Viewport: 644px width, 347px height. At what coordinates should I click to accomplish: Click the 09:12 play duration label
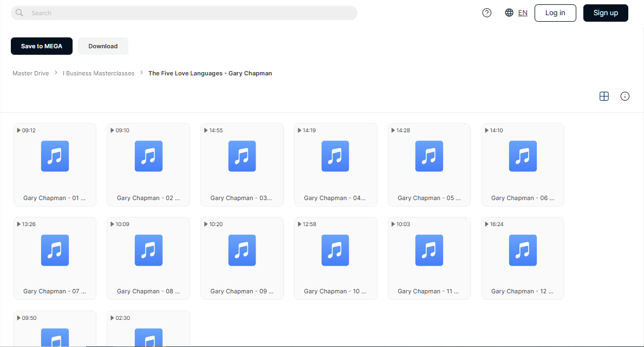tap(27, 130)
